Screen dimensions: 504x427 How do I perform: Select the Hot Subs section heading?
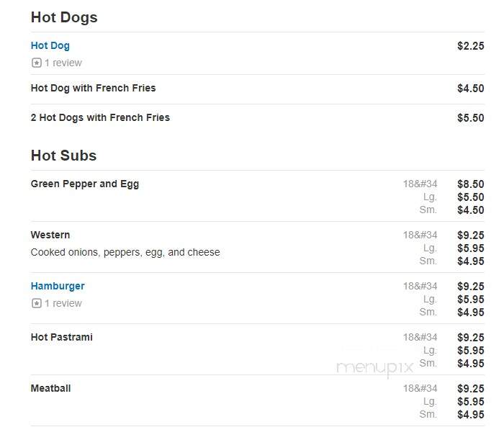(x=63, y=156)
